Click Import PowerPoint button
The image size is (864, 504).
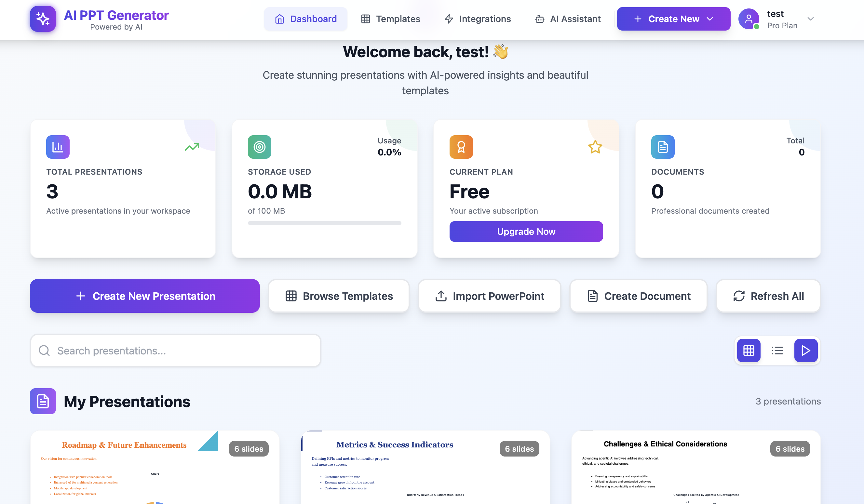pyautogui.click(x=489, y=296)
